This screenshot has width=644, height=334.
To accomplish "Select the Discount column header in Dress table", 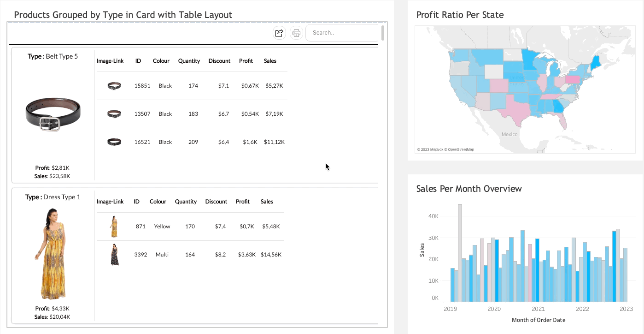I will pyautogui.click(x=216, y=202).
